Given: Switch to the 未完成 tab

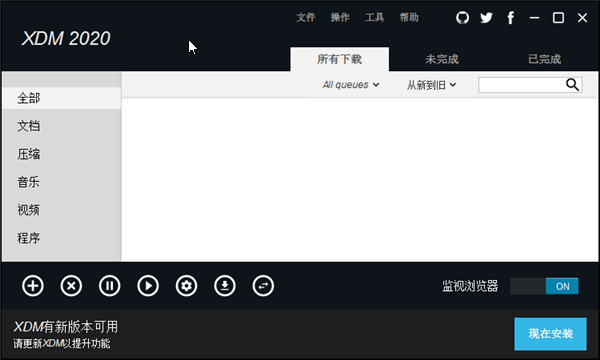Looking at the screenshot, I should tap(442, 59).
